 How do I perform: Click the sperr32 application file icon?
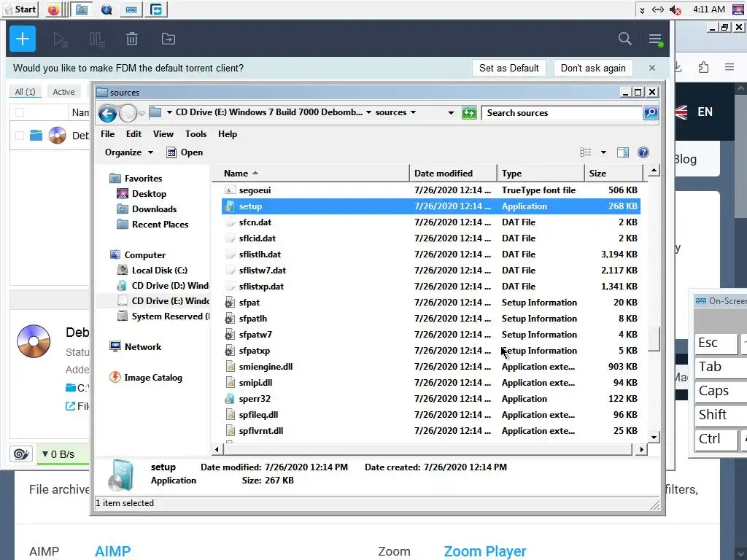click(x=230, y=399)
